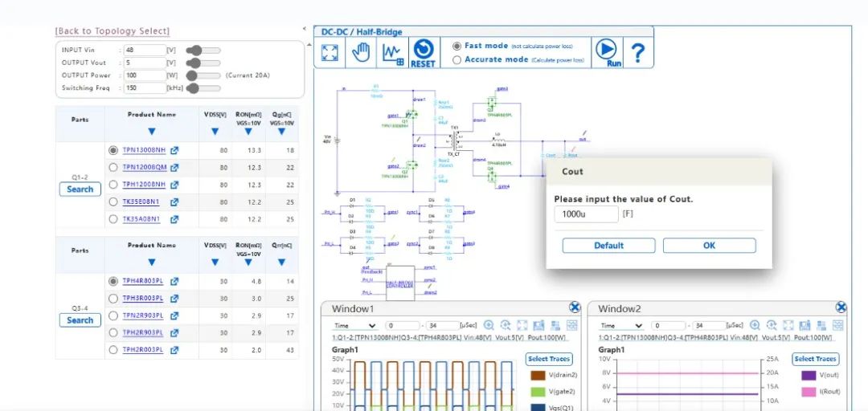Confirm Cout dialog with OK
The image size is (868, 411).
pyautogui.click(x=709, y=246)
